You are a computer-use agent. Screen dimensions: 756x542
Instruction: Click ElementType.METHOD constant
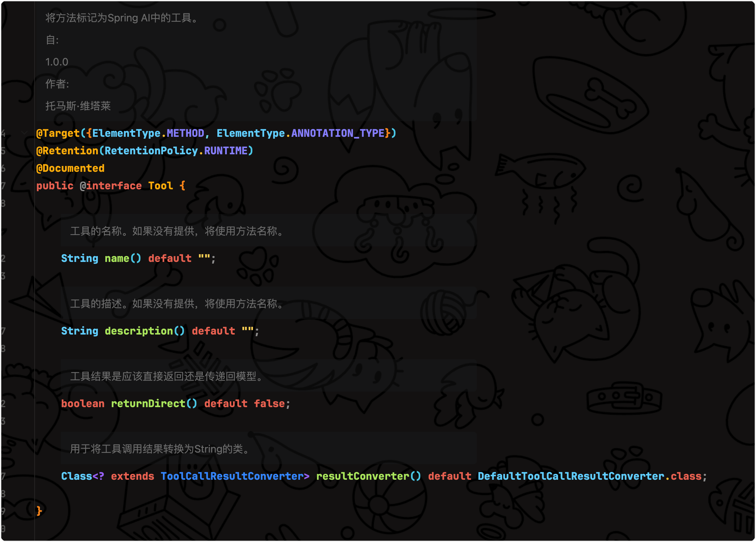185,133
